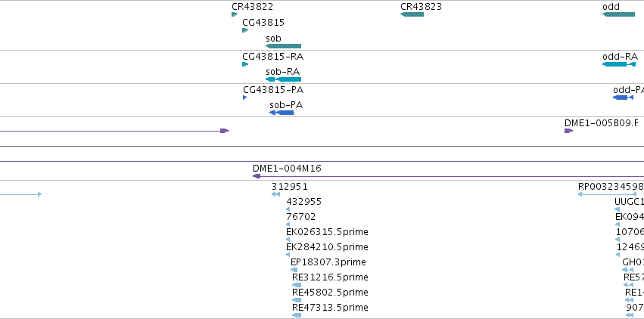Click the 312951 EST glyph
644x319 pixels.
coord(275,194)
